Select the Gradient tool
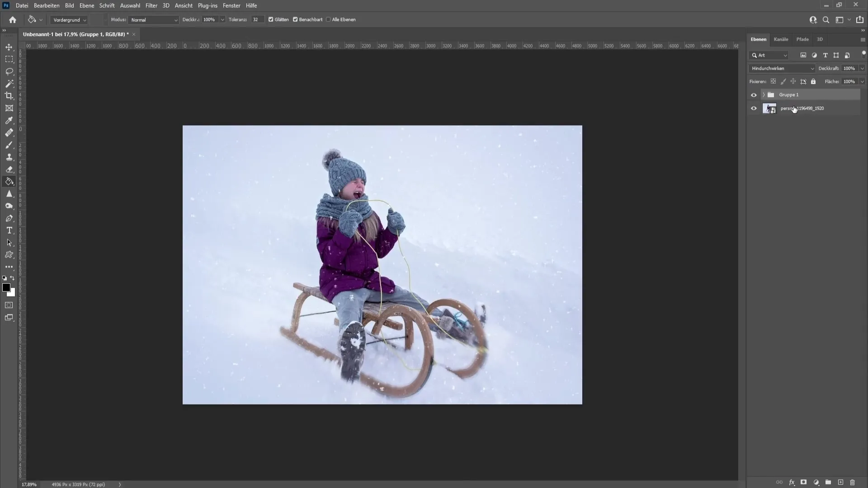 (x=9, y=181)
